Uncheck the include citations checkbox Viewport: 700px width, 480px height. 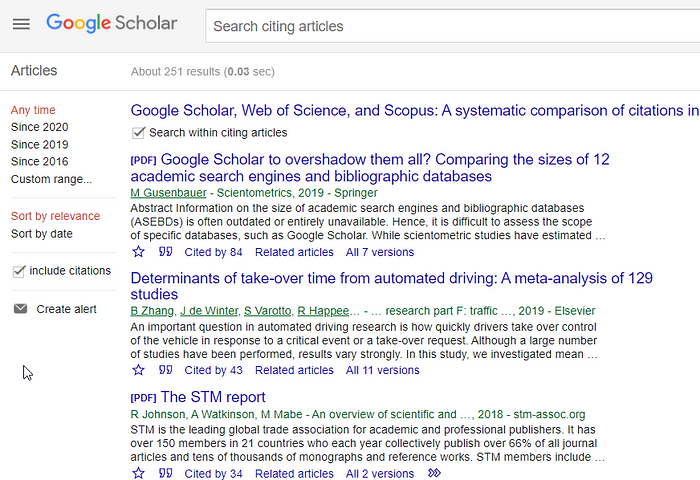click(x=18, y=271)
